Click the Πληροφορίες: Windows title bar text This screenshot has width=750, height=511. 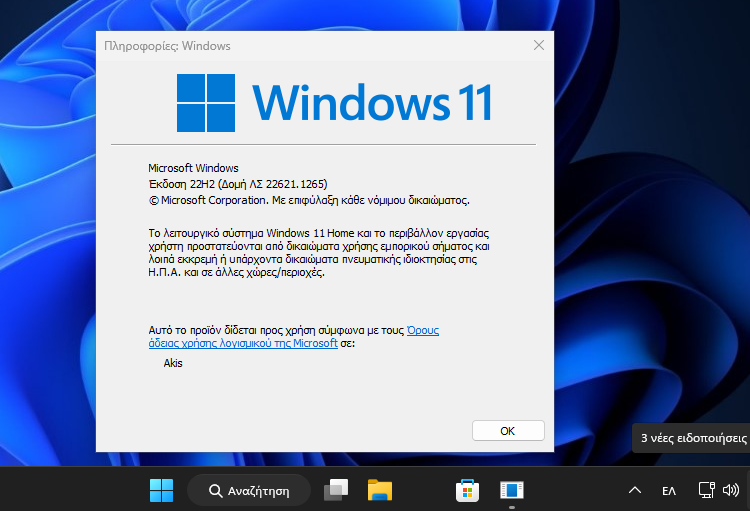(x=167, y=46)
